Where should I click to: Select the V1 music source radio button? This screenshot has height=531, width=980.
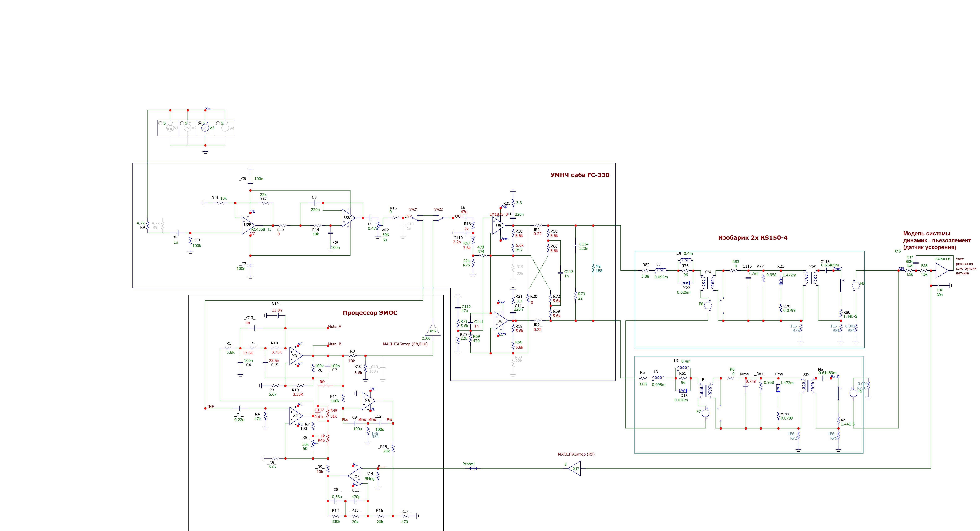pyautogui.click(x=160, y=123)
